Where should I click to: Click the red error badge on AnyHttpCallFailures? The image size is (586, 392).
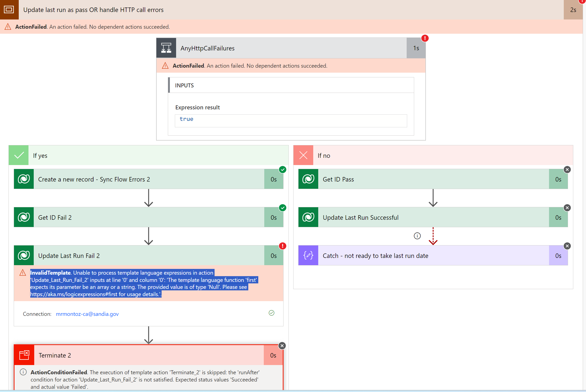pyautogui.click(x=425, y=38)
